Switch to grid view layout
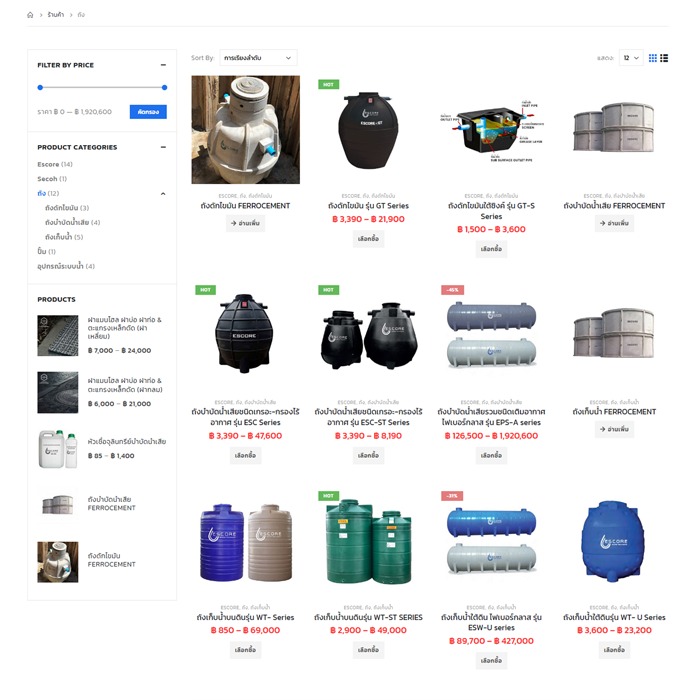 point(653,58)
